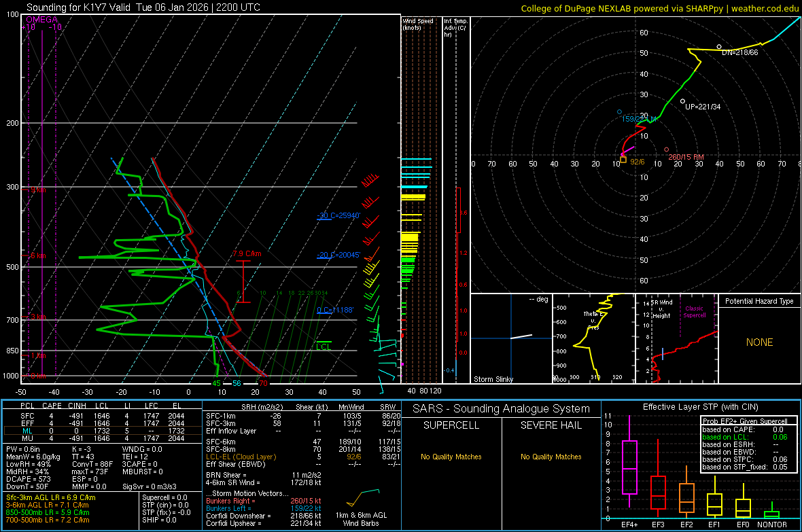Click the LCL-EL (Cloud Layer) row
The image size is (802, 532).
[303, 457]
